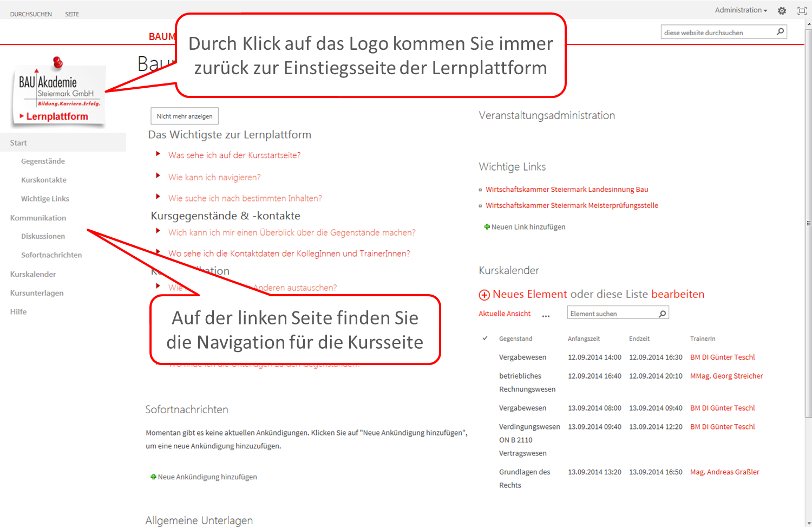Open 'Wie suche ich nach bestimmten Inhalten?' link

(245, 199)
